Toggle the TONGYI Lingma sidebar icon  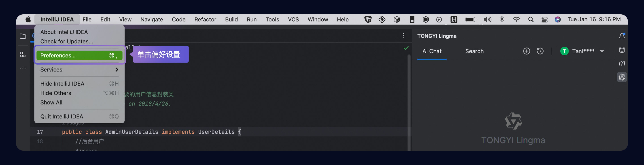click(x=622, y=77)
